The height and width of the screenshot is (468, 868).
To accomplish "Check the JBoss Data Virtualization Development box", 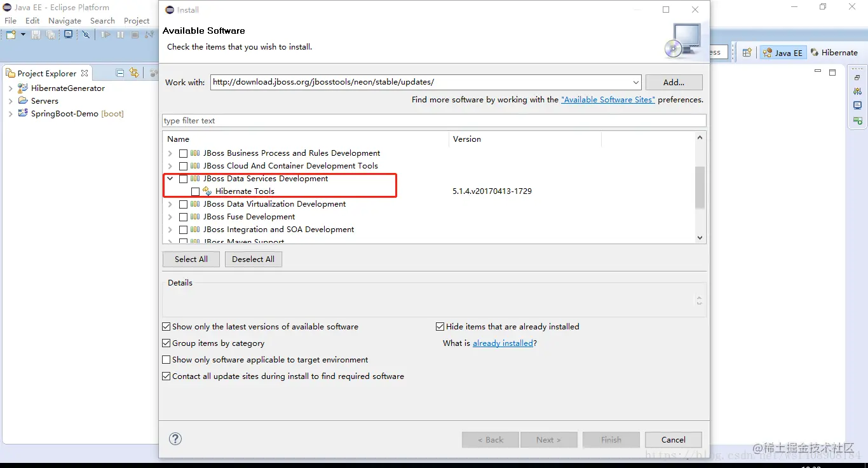I will (183, 204).
